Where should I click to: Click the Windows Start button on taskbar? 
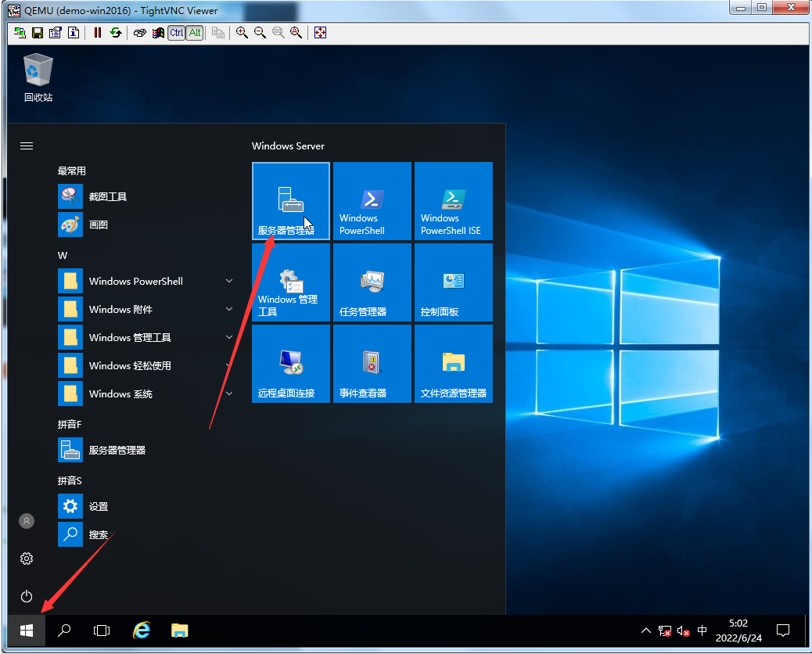tap(27, 631)
